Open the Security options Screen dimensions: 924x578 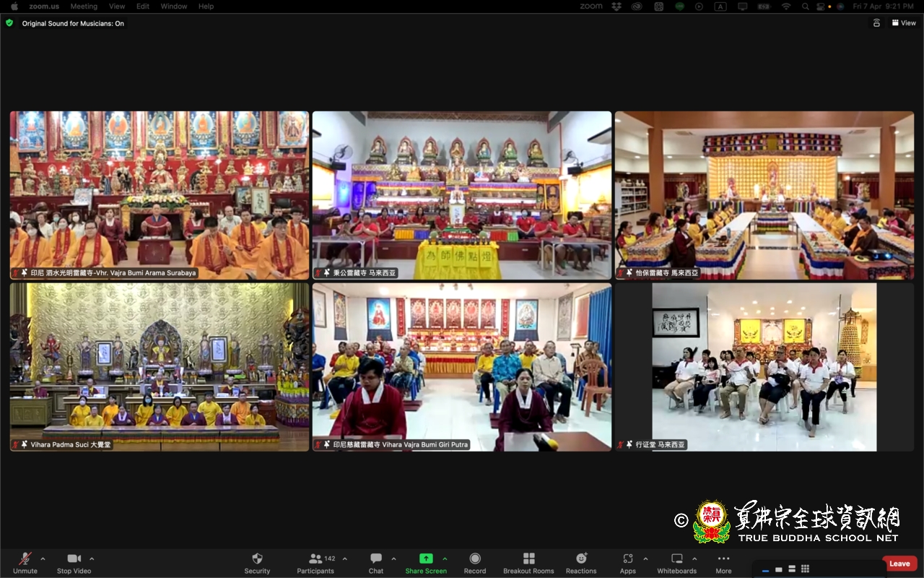point(257,563)
